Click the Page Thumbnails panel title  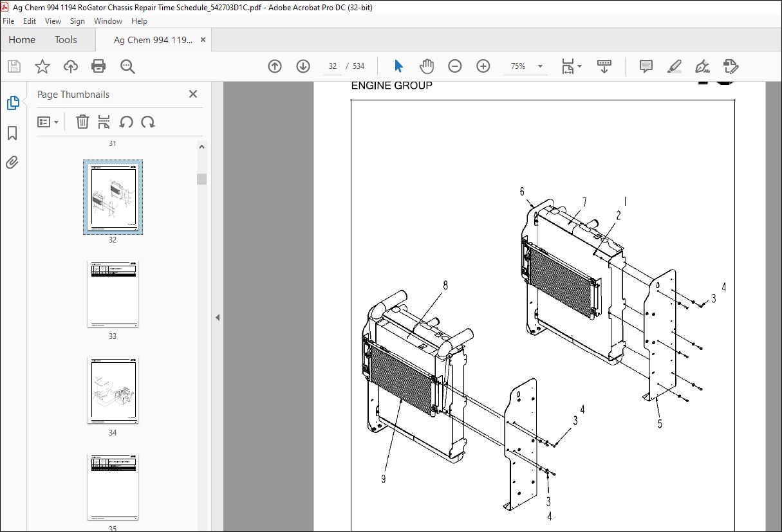(73, 95)
